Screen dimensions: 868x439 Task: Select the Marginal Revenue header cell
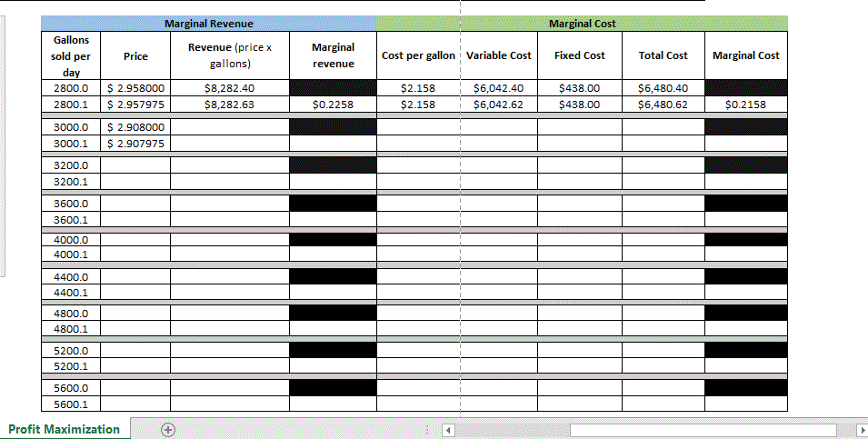coord(209,24)
